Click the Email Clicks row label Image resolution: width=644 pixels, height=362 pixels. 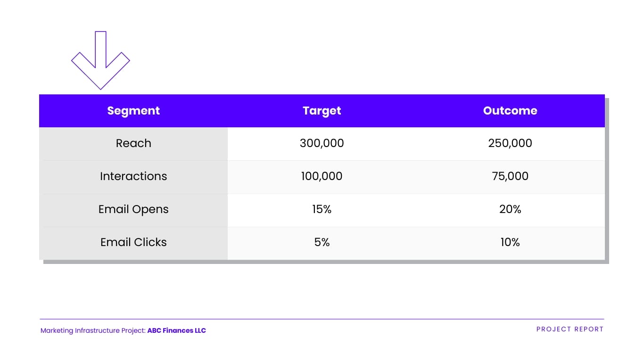[x=133, y=242]
